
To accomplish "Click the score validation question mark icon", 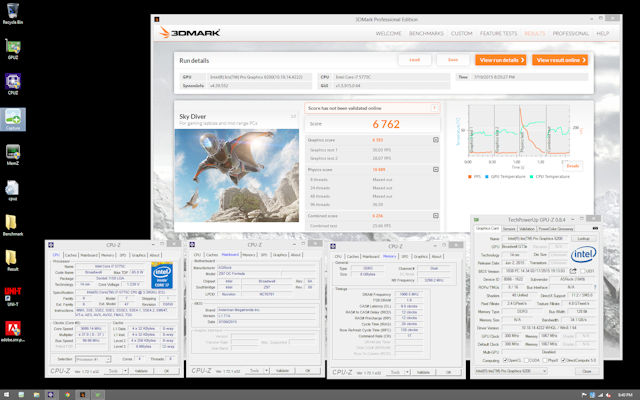I will pos(434,108).
